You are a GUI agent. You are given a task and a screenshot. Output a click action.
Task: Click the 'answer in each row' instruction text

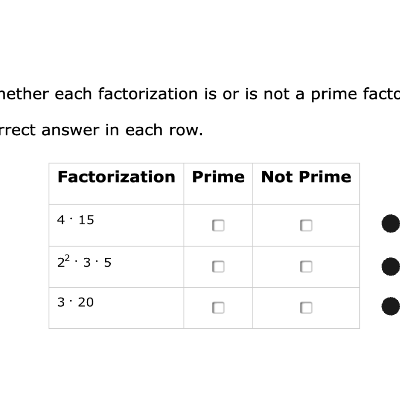(x=101, y=130)
